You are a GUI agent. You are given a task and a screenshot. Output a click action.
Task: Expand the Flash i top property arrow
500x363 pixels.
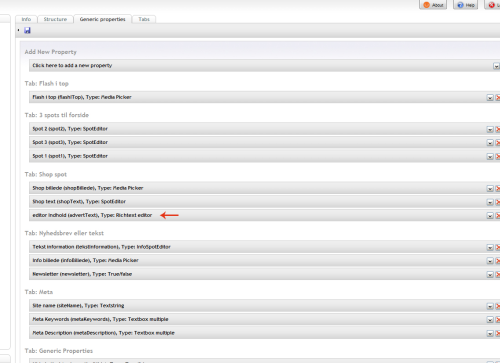pyautogui.click(x=490, y=98)
